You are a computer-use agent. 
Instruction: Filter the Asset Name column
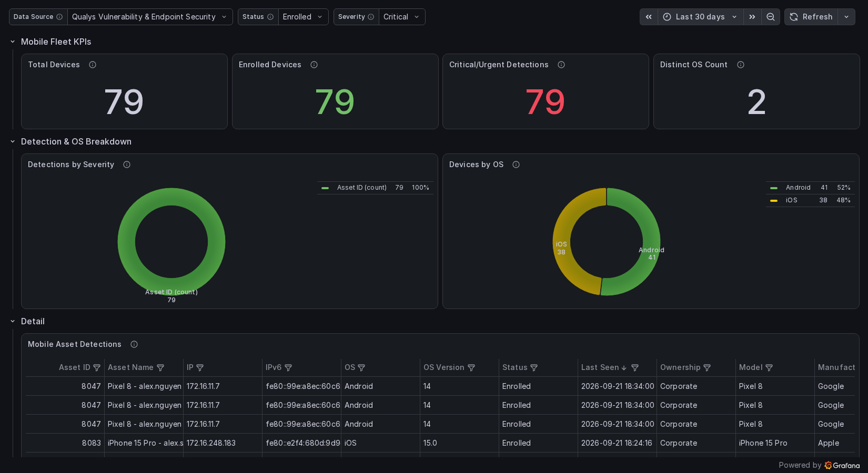[x=160, y=368]
